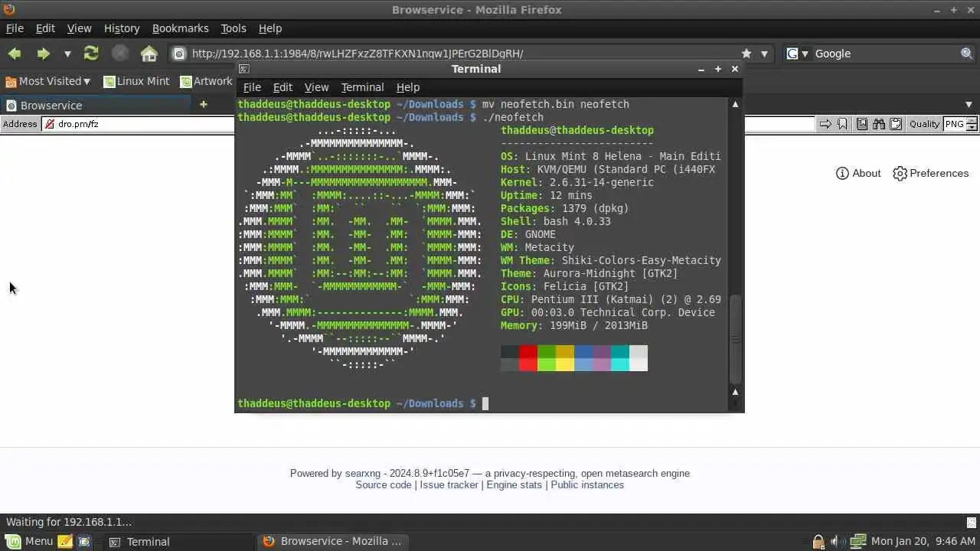This screenshot has width=980, height=551.
Task: Click the Browservice find binoculars icon
Action: (879, 124)
